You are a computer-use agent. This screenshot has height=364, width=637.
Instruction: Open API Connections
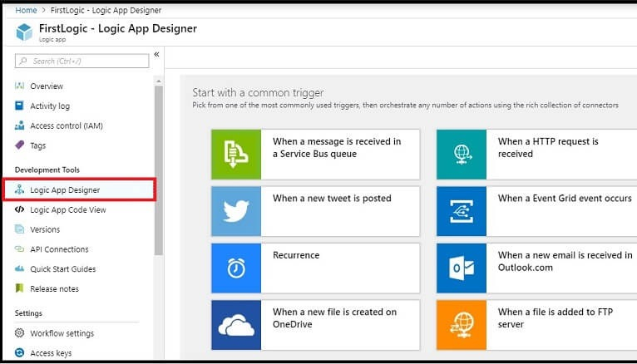point(59,249)
